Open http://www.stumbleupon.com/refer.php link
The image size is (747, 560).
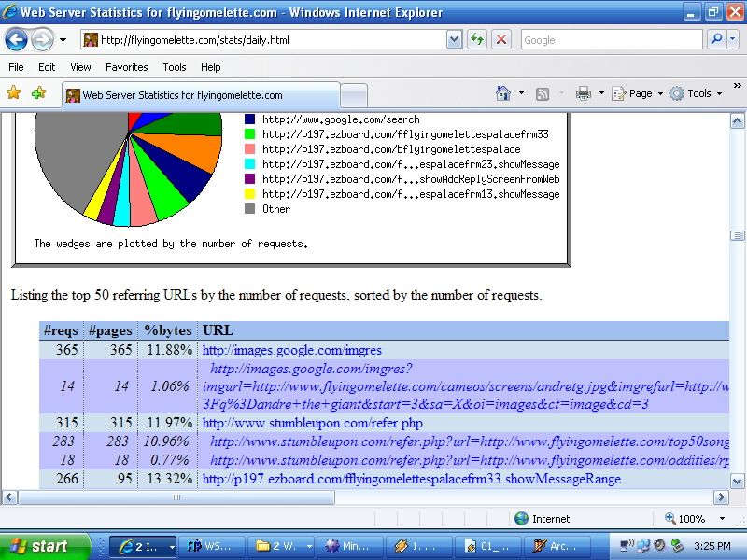point(313,423)
